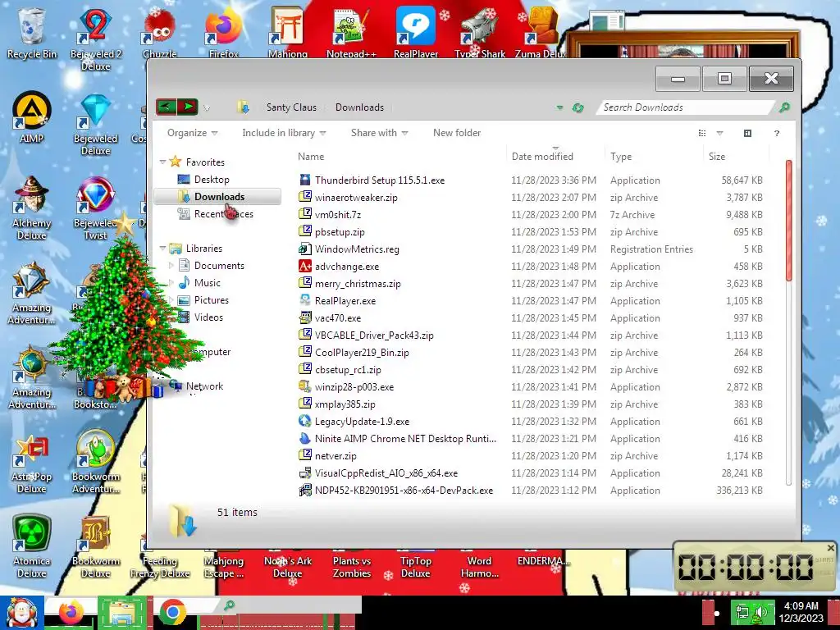Select WindowMetrics.reg file icon
840x630 pixels.
click(x=305, y=249)
